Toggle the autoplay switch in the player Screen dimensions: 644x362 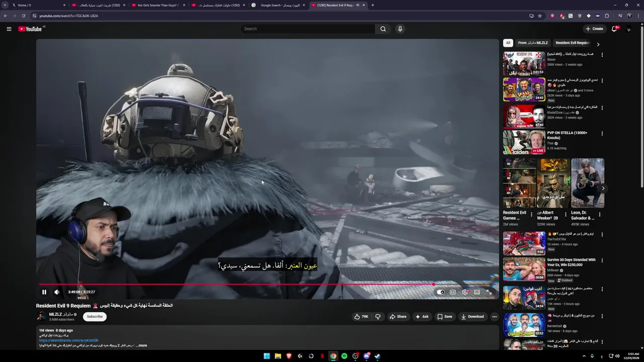pos(441,292)
